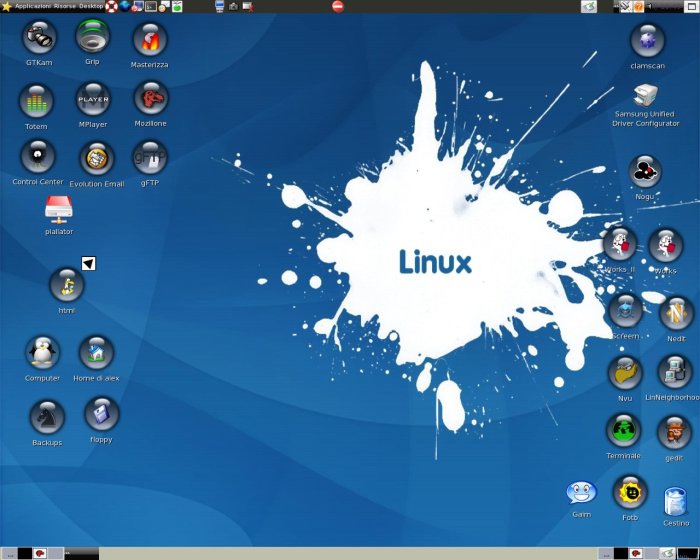Open Samsung Unified Driver Configurator icon
This screenshot has height=560, width=700.
(645, 95)
